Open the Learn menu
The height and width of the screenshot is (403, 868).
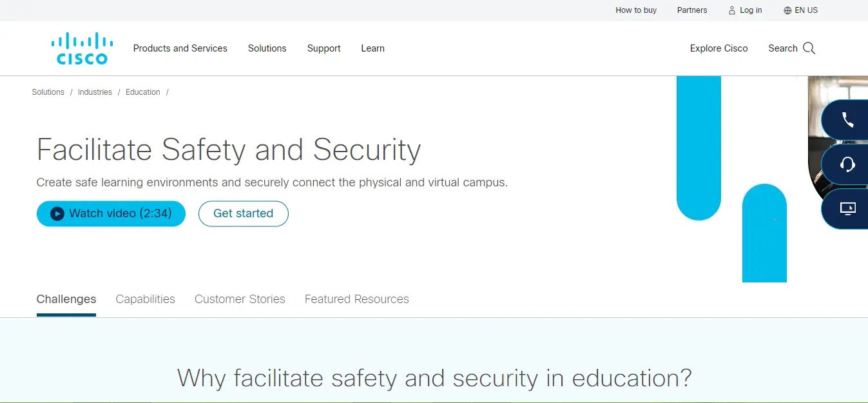pos(372,48)
